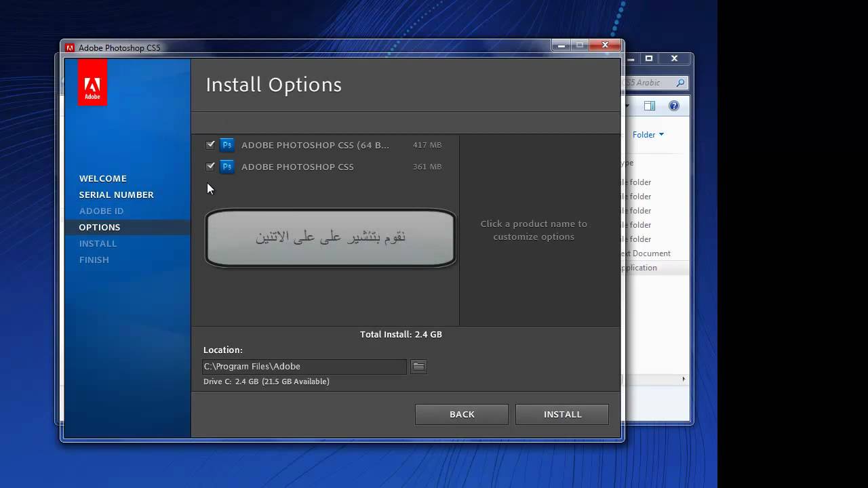Click the Ps icon of the 64-bit product
Image resolution: width=868 pixels, height=488 pixels.
point(227,144)
